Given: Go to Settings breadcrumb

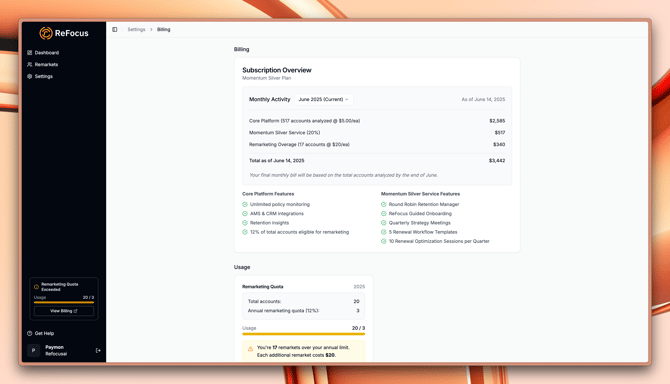Looking at the screenshot, I should coord(136,29).
